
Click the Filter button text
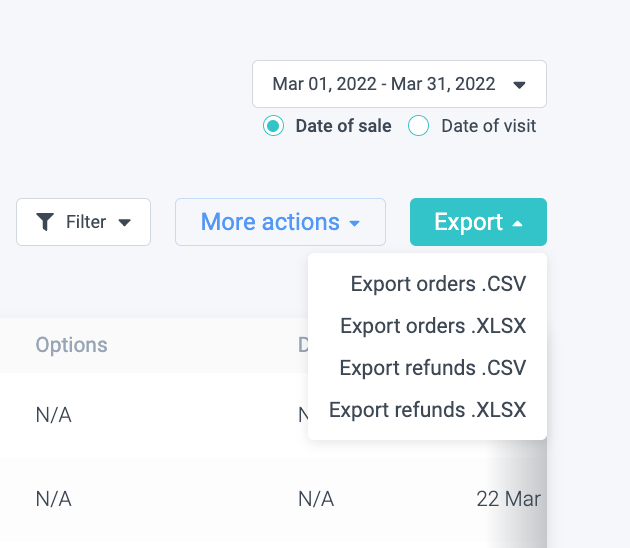[86, 222]
